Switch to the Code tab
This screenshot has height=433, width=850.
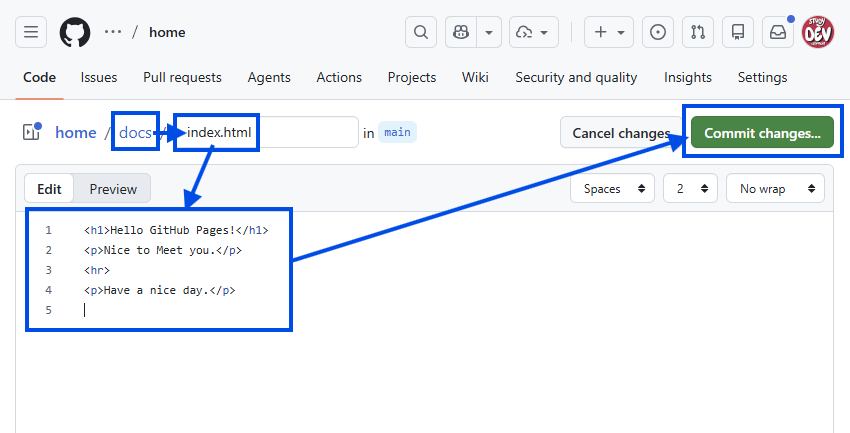click(x=39, y=77)
